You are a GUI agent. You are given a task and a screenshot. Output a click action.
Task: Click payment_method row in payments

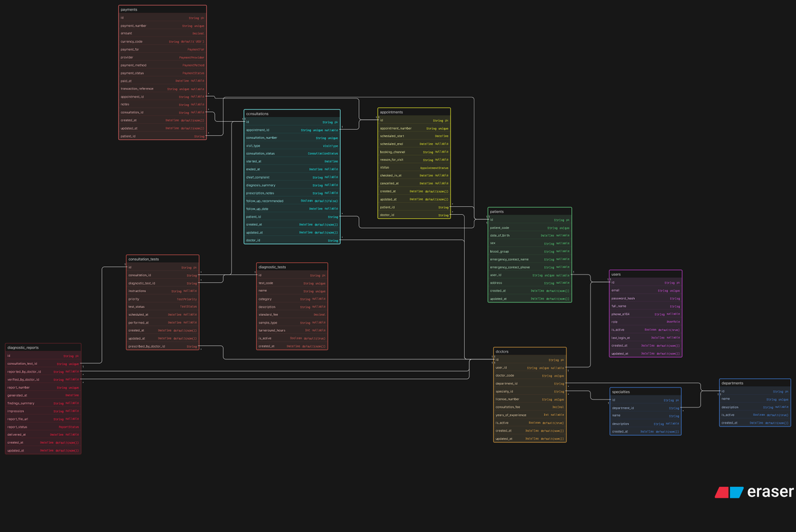(163, 65)
